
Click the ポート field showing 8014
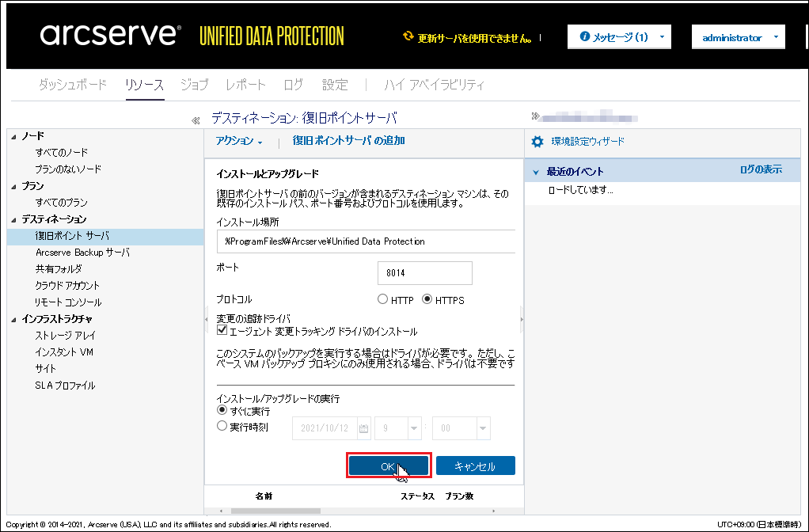click(x=424, y=273)
